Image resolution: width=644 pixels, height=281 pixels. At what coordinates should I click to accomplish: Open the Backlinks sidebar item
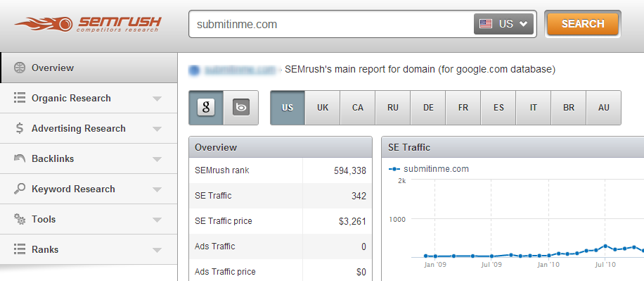point(89,158)
